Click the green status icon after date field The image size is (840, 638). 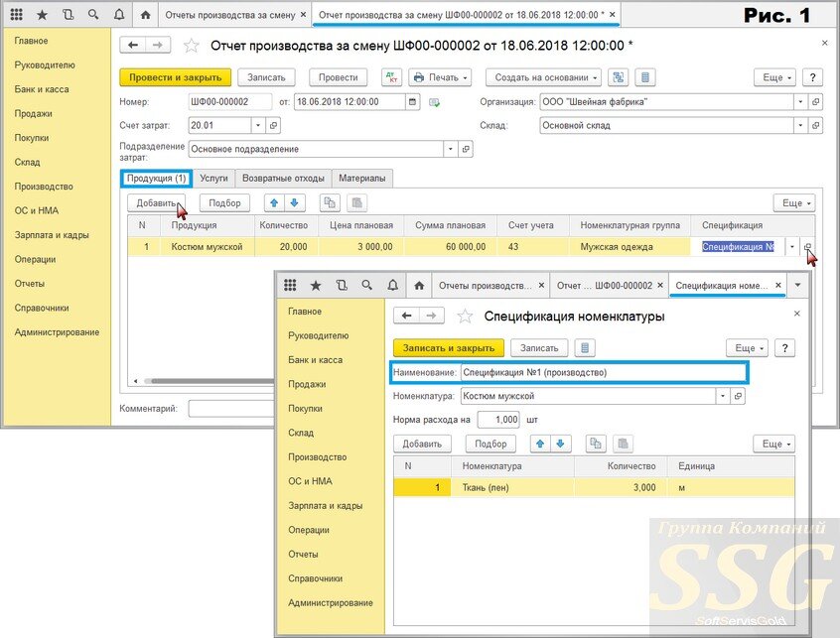[435, 102]
